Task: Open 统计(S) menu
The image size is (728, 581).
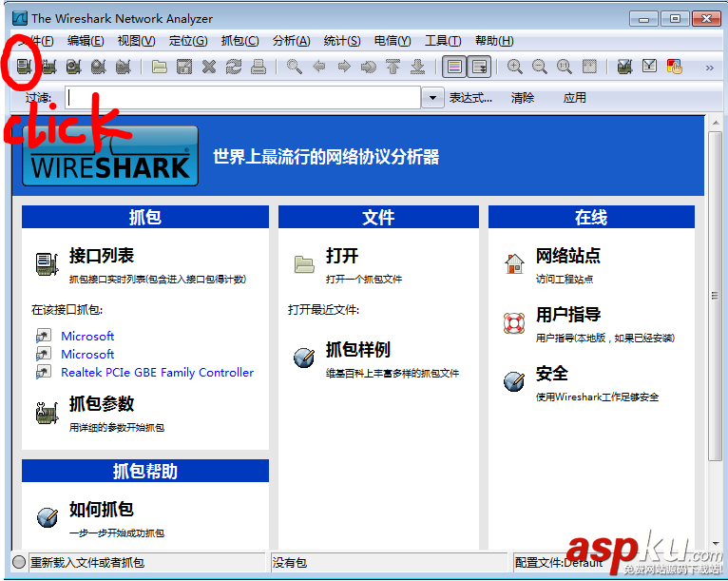Action: 342,41
